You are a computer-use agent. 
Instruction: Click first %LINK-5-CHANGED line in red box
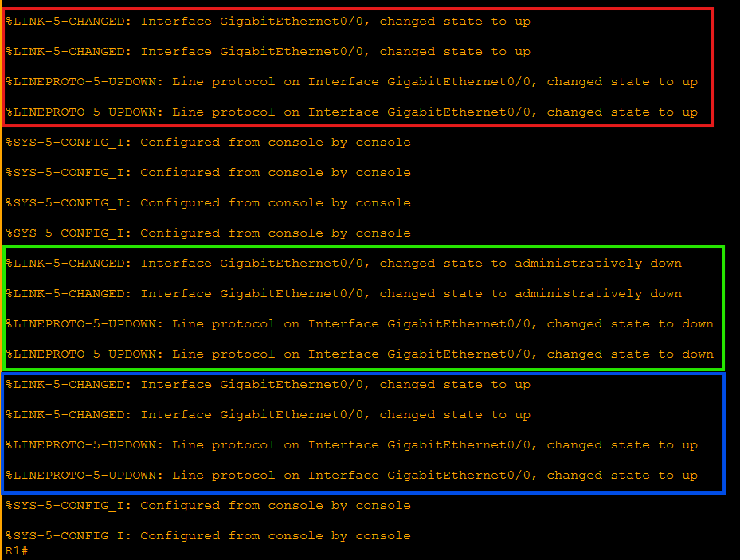[268, 22]
